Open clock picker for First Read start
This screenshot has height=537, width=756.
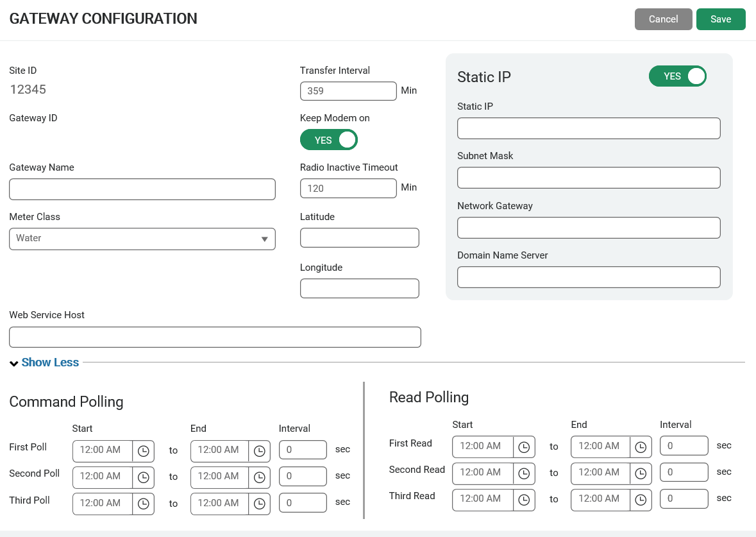pyautogui.click(x=524, y=447)
